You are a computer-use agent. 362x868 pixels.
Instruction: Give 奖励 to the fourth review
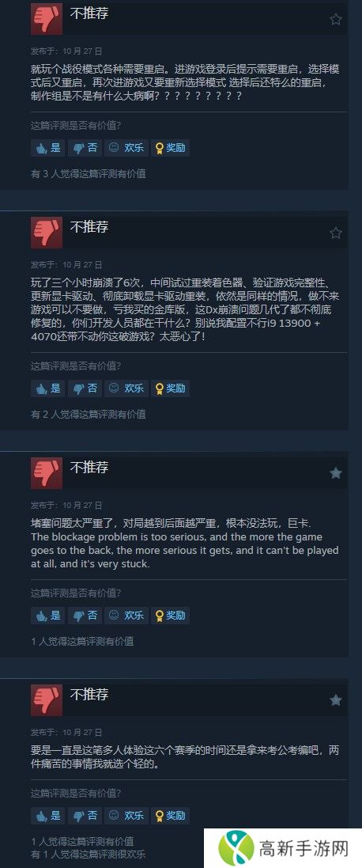[170, 816]
